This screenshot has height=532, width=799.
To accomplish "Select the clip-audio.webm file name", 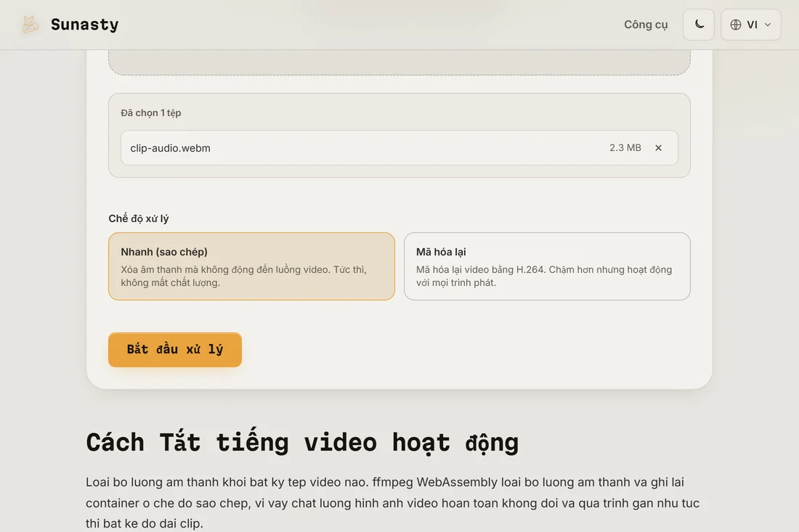I will 170,148.
